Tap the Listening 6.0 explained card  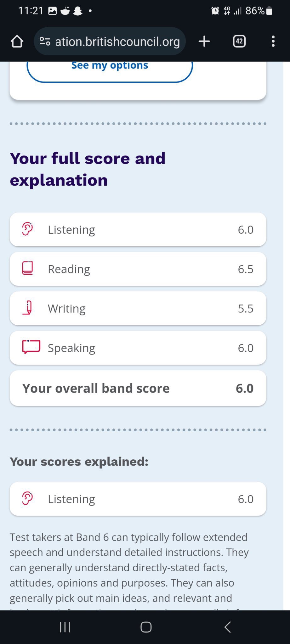click(x=138, y=499)
